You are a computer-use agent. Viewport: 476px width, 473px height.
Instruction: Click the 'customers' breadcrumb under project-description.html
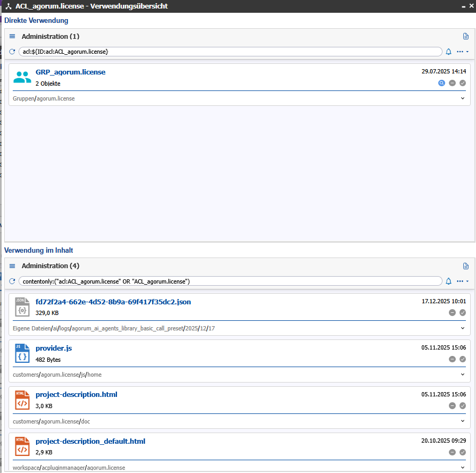click(x=26, y=421)
